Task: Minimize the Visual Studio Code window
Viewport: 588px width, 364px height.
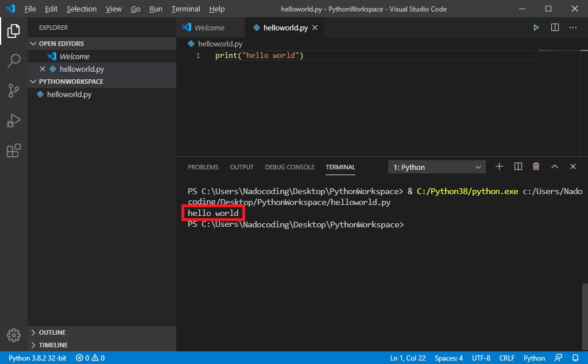Action: coord(522,9)
